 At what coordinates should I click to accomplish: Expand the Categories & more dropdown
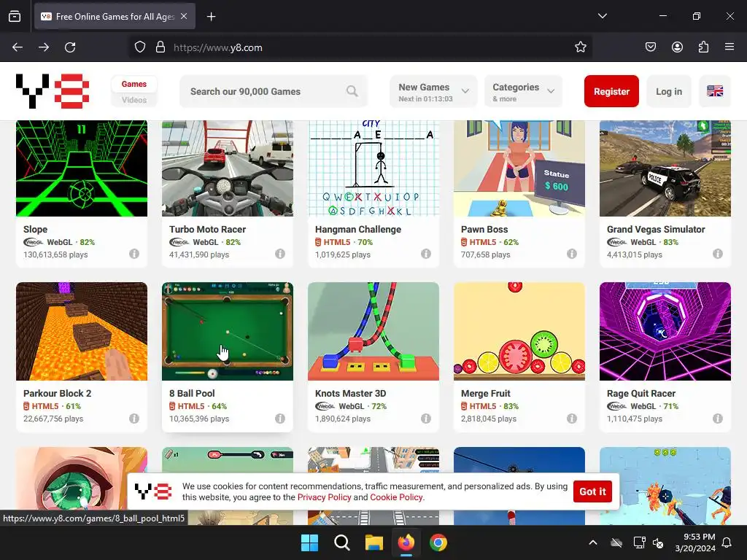(523, 91)
